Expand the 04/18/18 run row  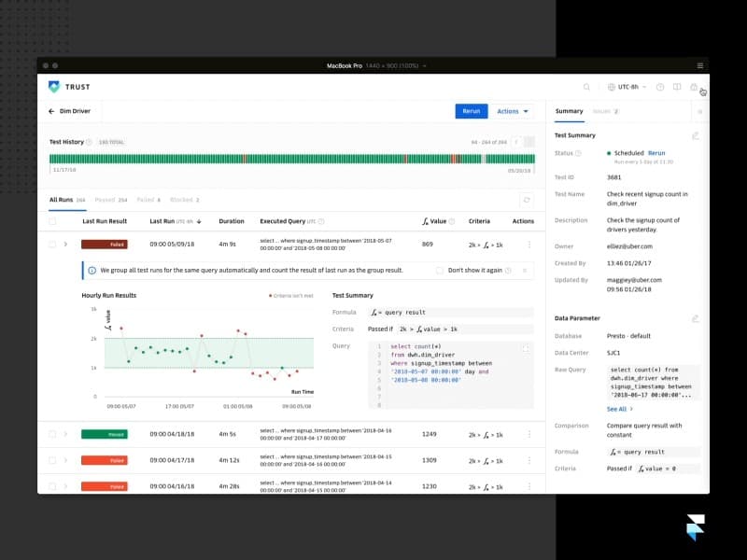point(65,434)
